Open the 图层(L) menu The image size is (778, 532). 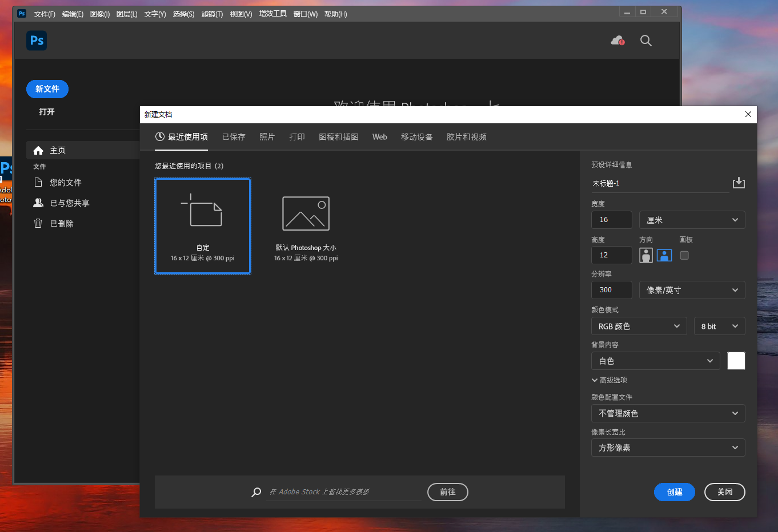click(127, 14)
